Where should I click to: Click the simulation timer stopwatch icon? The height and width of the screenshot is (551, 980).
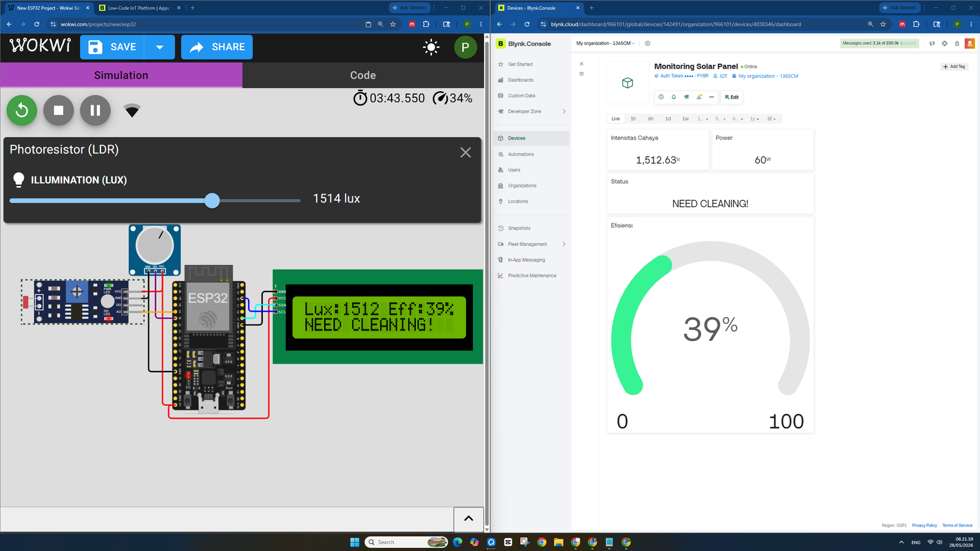pos(360,98)
